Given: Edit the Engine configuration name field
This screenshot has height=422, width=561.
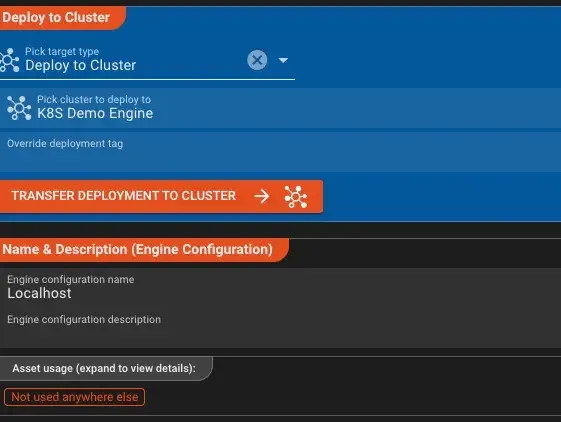Looking at the screenshot, I should [280, 288].
